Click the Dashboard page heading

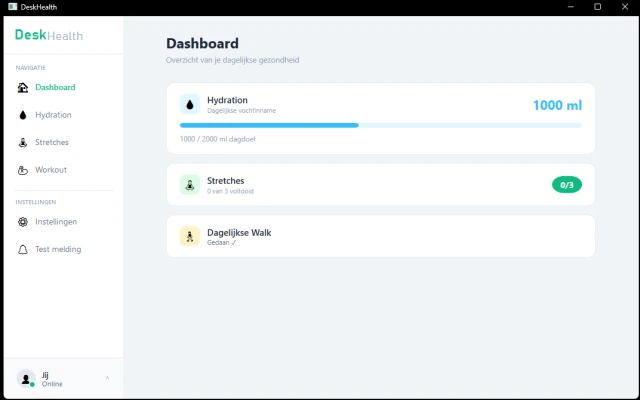coord(202,44)
